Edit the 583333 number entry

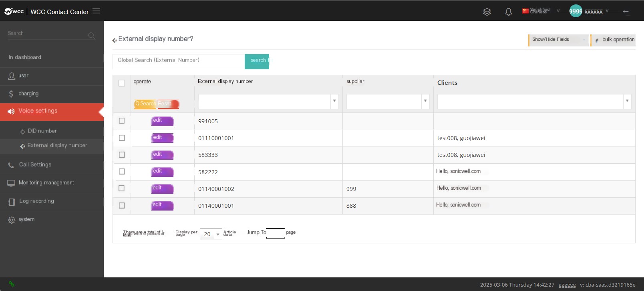[162, 155]
